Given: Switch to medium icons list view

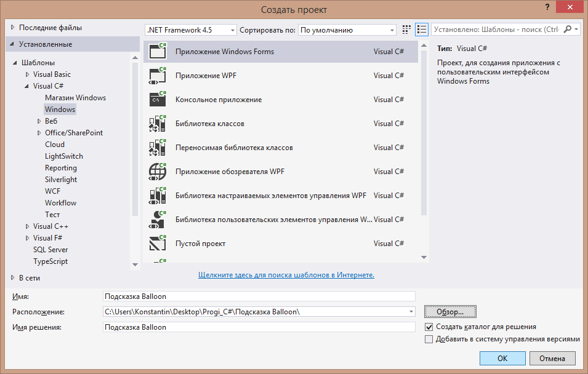Looking at the screenshot, I should coord(422,30).
